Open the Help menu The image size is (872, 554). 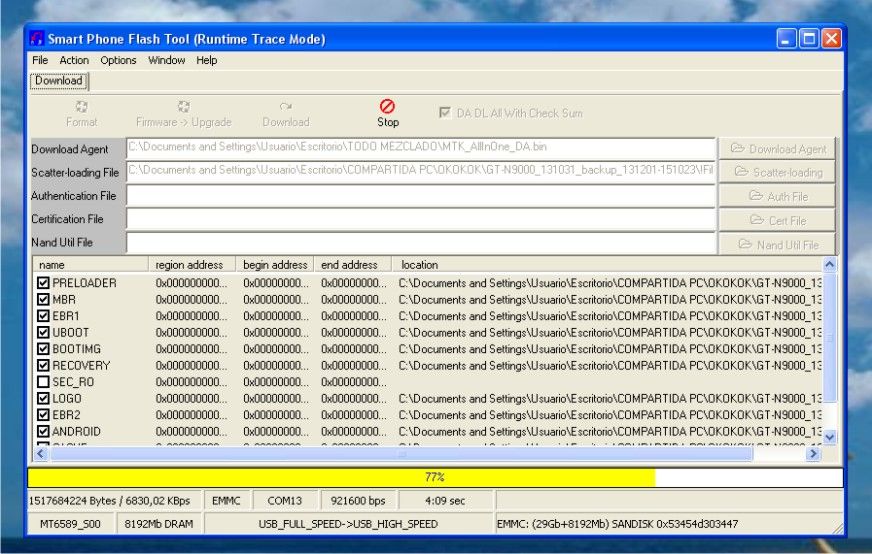[x=206, y=60]
